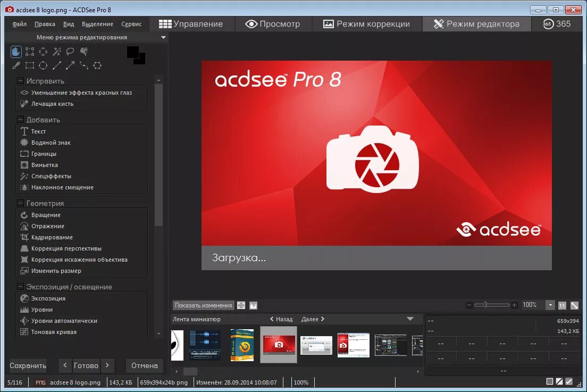Image resolution: width=587 pixels, height=392 pixels.
Task: Open the Выделение menu
Action: [x=97, y=24]
